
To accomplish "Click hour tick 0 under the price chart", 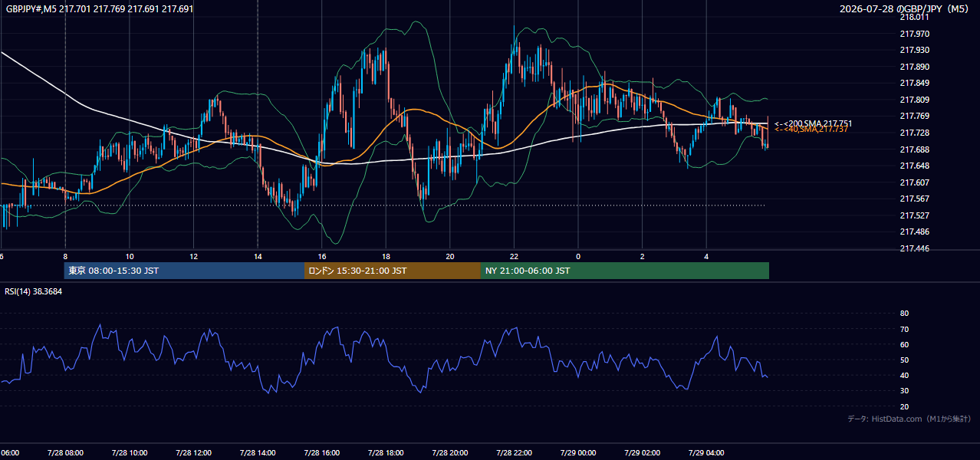I will click(578, 256).
